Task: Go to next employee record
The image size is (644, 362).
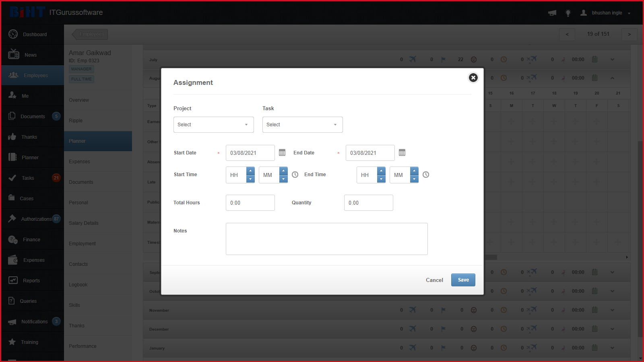Action: (x=630, y=34)
